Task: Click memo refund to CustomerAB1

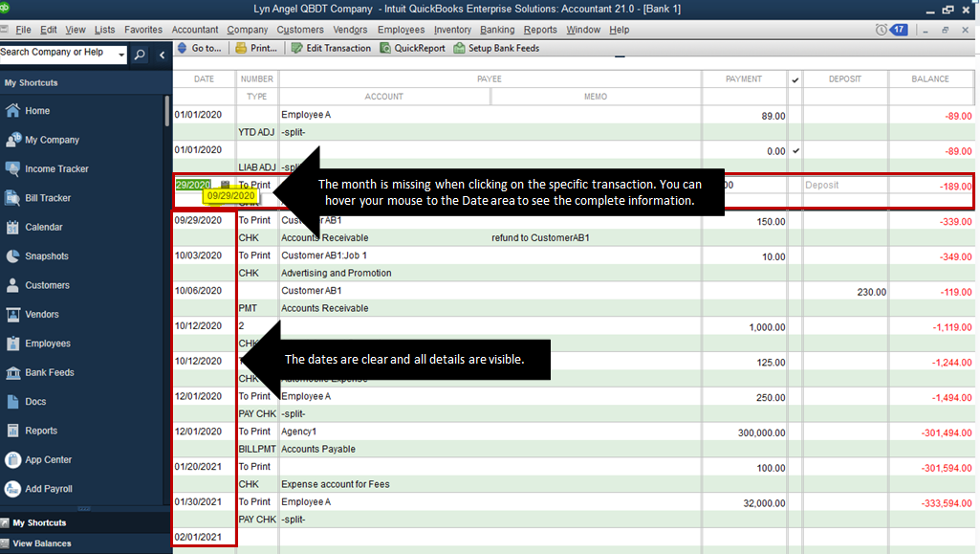Action: click(540, 237)
